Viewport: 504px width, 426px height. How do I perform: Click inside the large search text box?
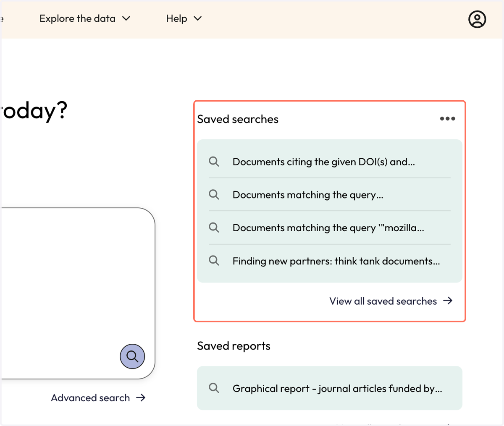78,293
